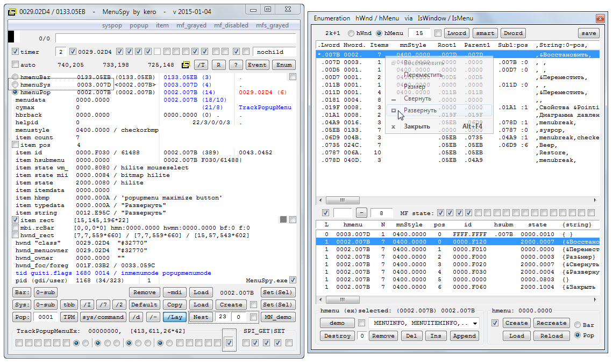Click the R button beside /T
Screen dimensions: 613x364
(x=218, y=65)
